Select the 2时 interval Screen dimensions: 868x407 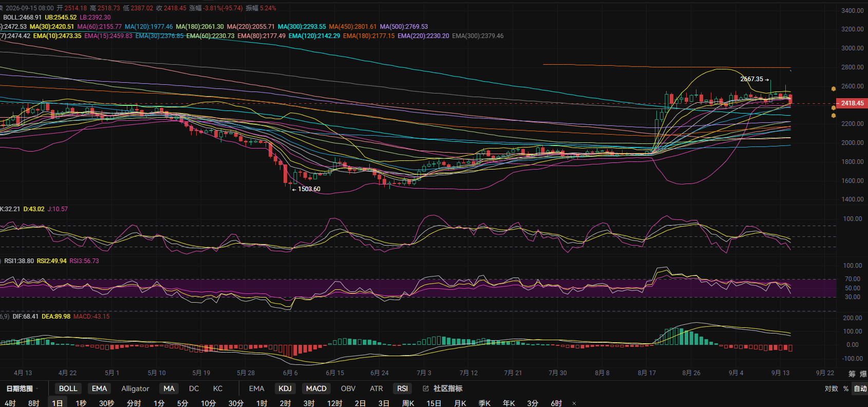(286, 403)
